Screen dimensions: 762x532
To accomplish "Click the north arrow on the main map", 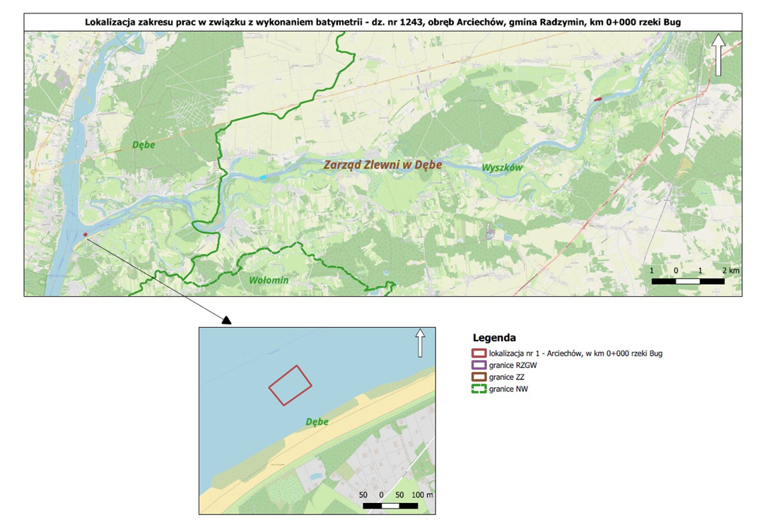I will (718, 55).
